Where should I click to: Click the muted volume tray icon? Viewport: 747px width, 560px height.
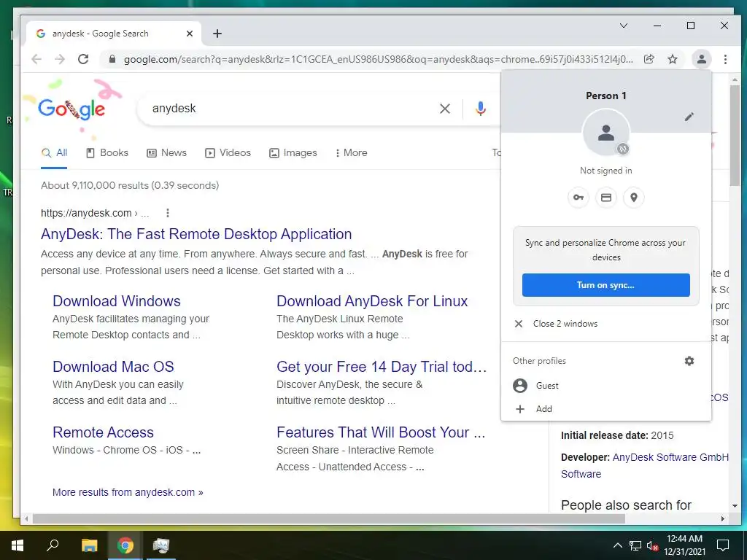tap(653, 545)
